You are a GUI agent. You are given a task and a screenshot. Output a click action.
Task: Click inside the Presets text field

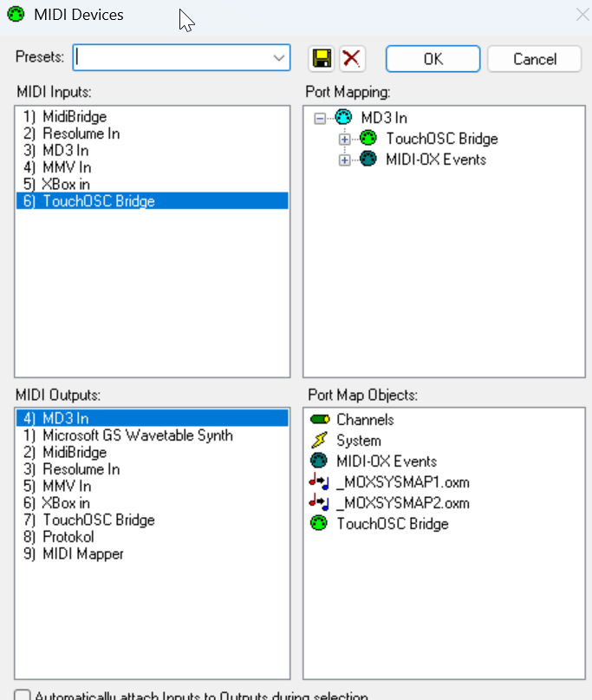coord(169,58)
